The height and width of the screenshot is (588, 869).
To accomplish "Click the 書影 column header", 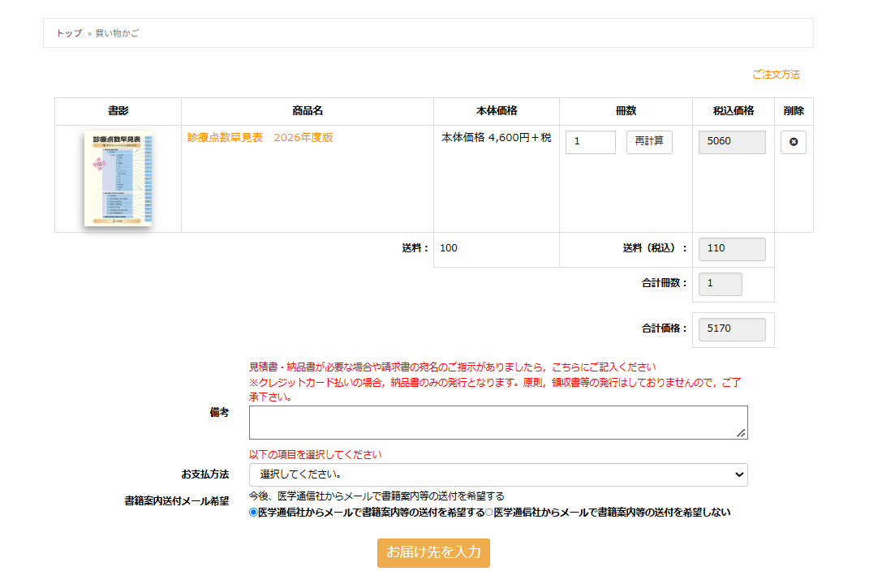I will 118,111.
